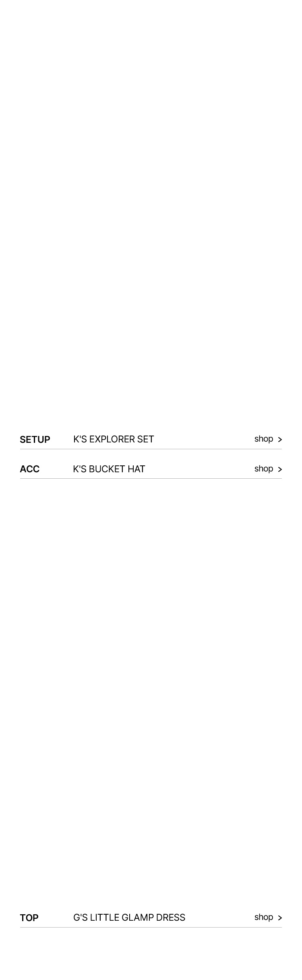Click the empty area below the GLAMP DRESS row
302x980 pixels.
[x=151, y=954]
